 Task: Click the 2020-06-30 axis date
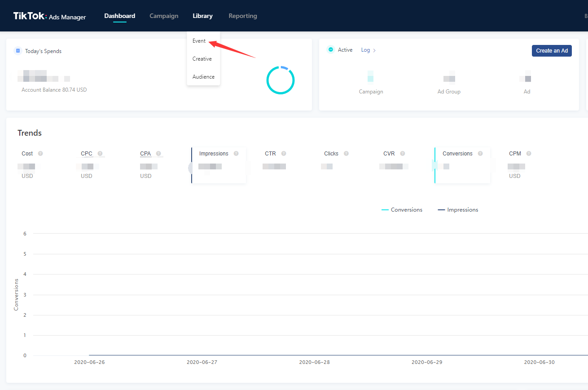[540, 362]
